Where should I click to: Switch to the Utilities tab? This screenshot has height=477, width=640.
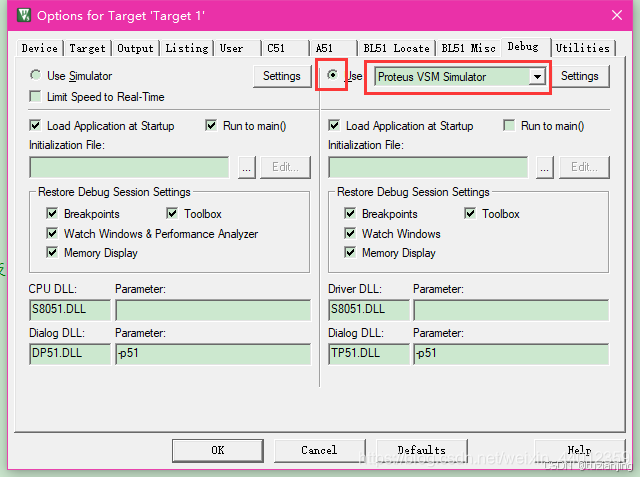pyautogui.click(x=583, y=48)
